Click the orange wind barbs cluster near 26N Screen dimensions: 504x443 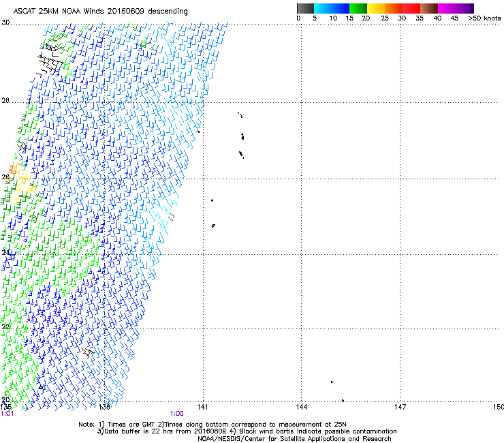pyautogui.click(x=14, y=168)
